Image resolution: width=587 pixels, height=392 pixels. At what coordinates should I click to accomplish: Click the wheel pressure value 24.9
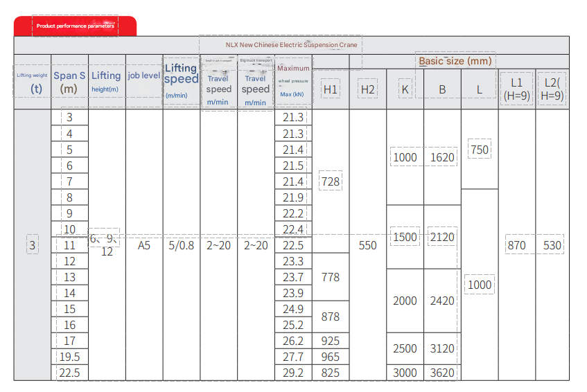coord(293,309)
